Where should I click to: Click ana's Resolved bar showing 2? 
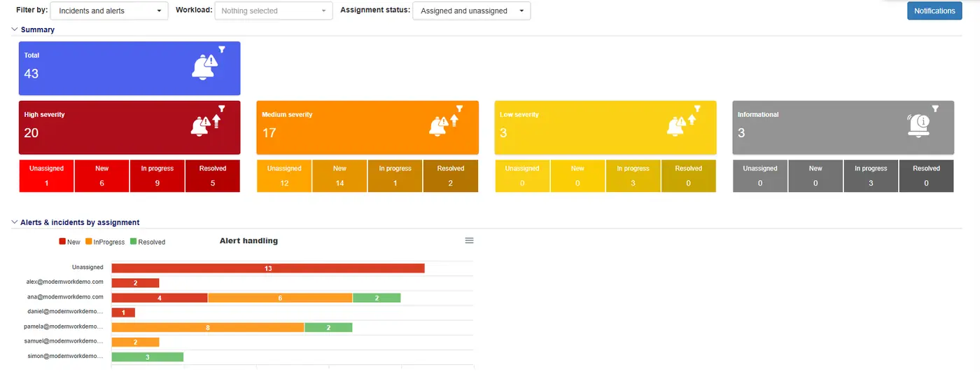pyautogui.click(x=377, y=298)
